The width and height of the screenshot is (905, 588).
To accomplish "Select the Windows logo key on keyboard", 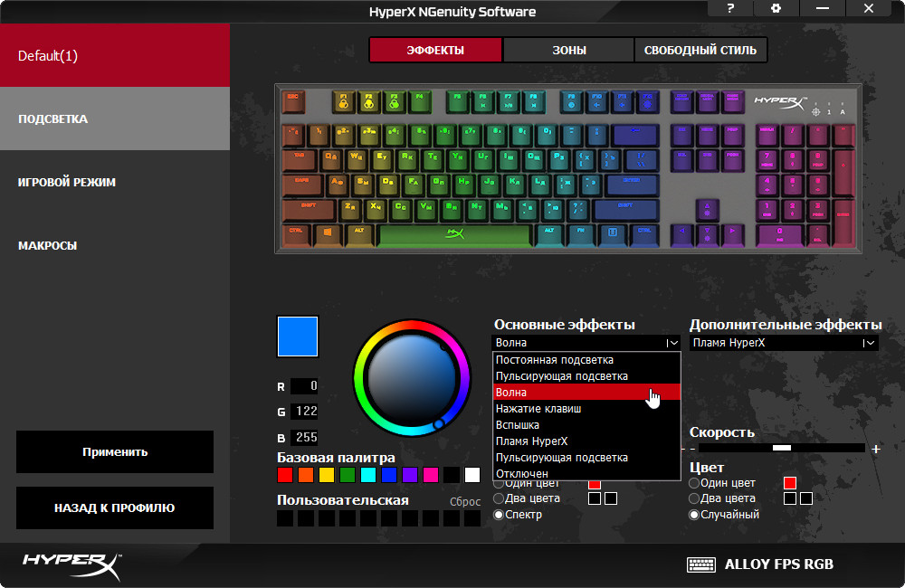I will (328, 234).
